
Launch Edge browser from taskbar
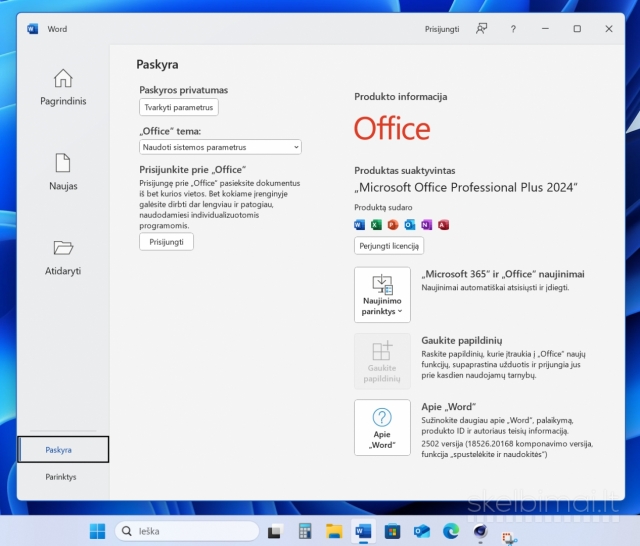point(450,531)
